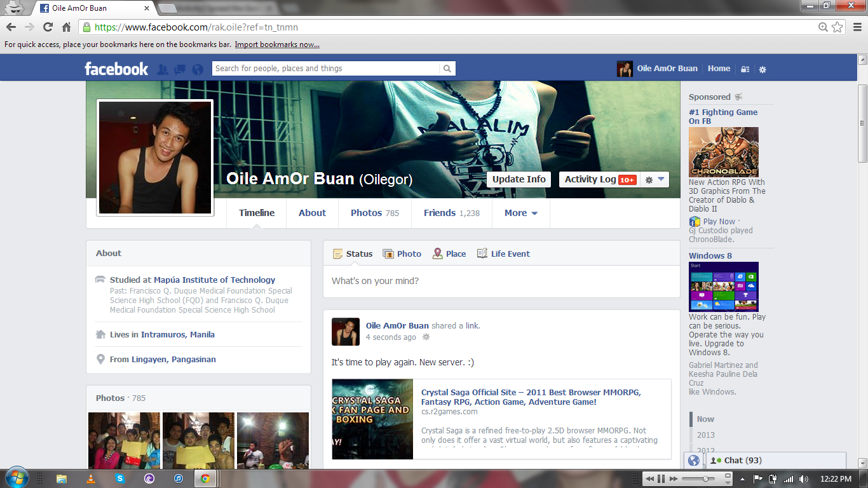The width and height of the screenshot is (868, 488).
Task: Reload the page in Chrome
Action: [x=48, y=27]
